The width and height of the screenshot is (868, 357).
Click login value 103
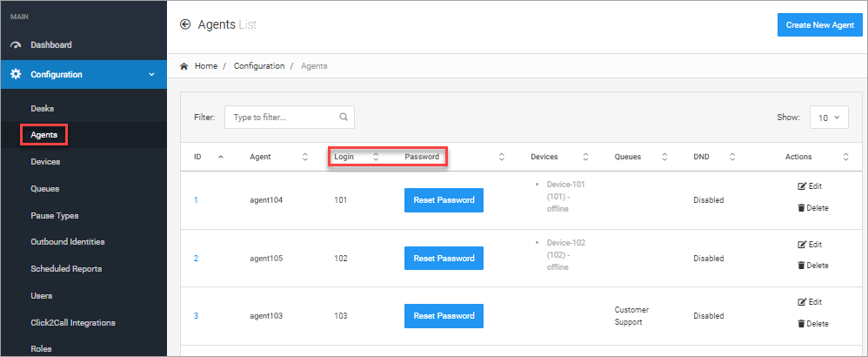pyautogui.click(x=340, y=316)
